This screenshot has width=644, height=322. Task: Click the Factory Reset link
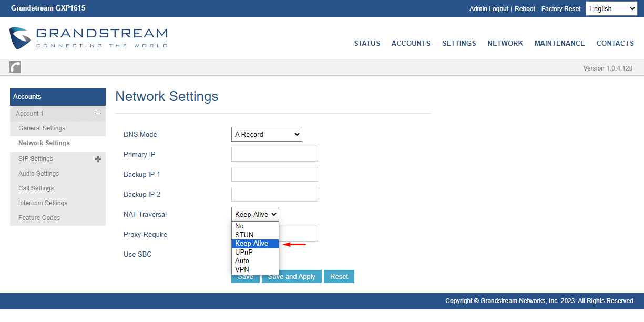point(561,8)
